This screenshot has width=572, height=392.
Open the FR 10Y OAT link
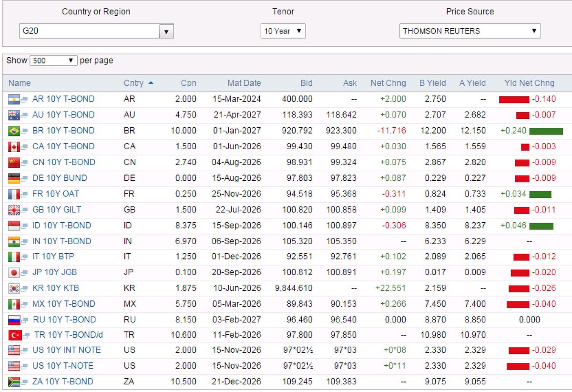coord(56,194)
